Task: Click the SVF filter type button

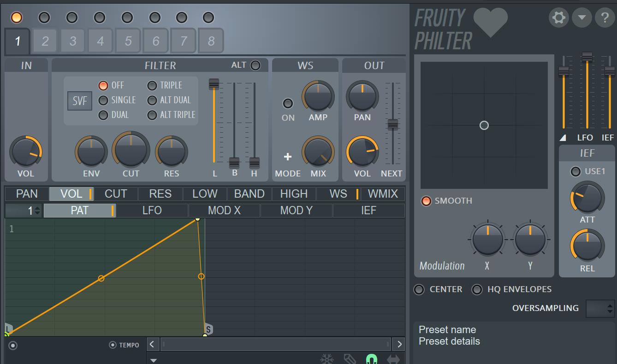Action: tap(80, 101)
